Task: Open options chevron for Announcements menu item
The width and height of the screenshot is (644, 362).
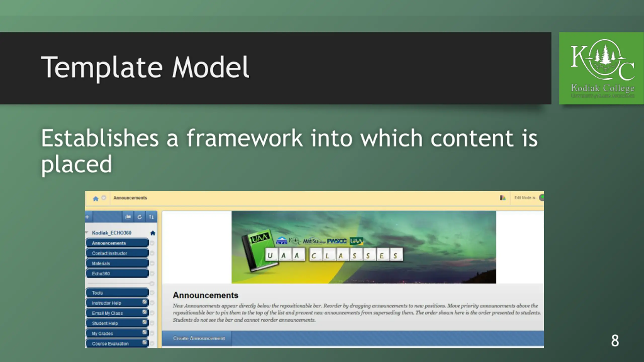Action: 152,243
